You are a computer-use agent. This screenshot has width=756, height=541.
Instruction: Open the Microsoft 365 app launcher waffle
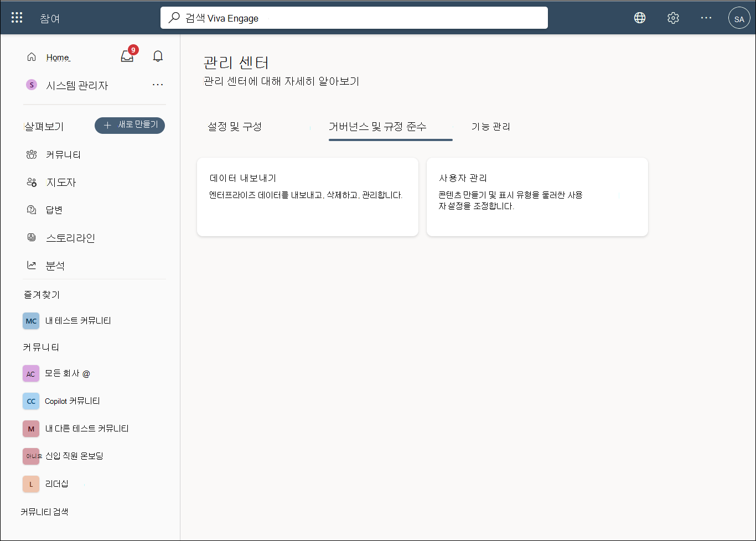coord(17,17)
